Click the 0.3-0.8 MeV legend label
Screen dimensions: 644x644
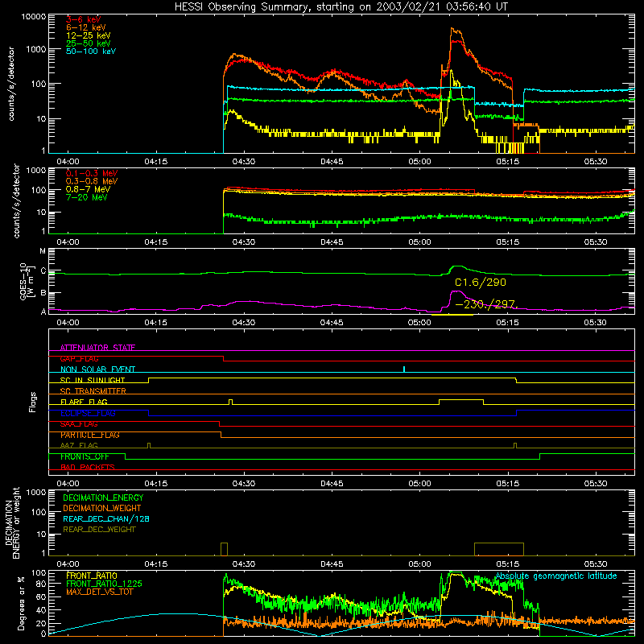tap(92, 181)
